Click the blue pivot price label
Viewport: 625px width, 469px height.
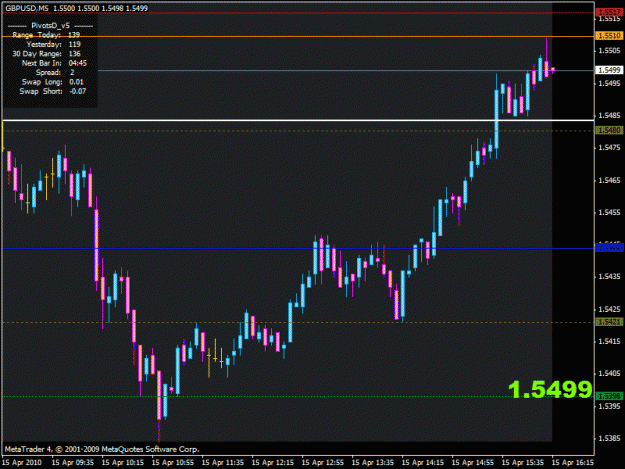609,248
